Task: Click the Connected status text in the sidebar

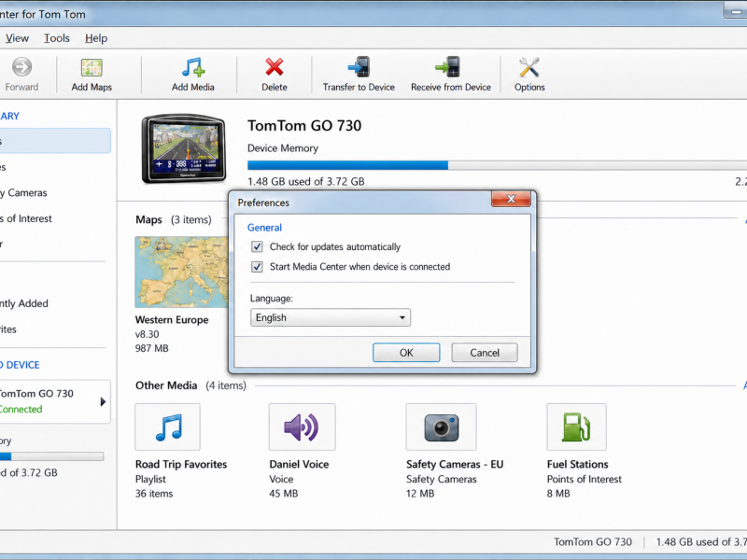Action: tap(21, 409)
